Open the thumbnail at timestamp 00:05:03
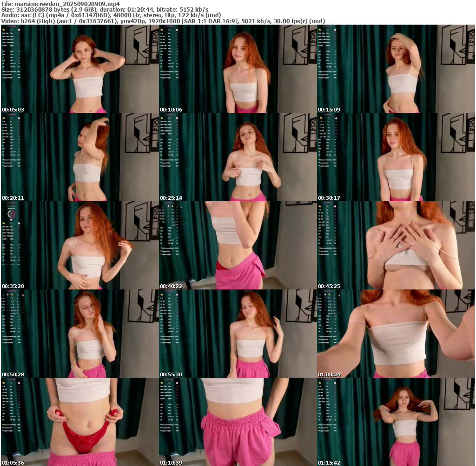The width and height of the screenshot is (476, 466). pos(79,69)
